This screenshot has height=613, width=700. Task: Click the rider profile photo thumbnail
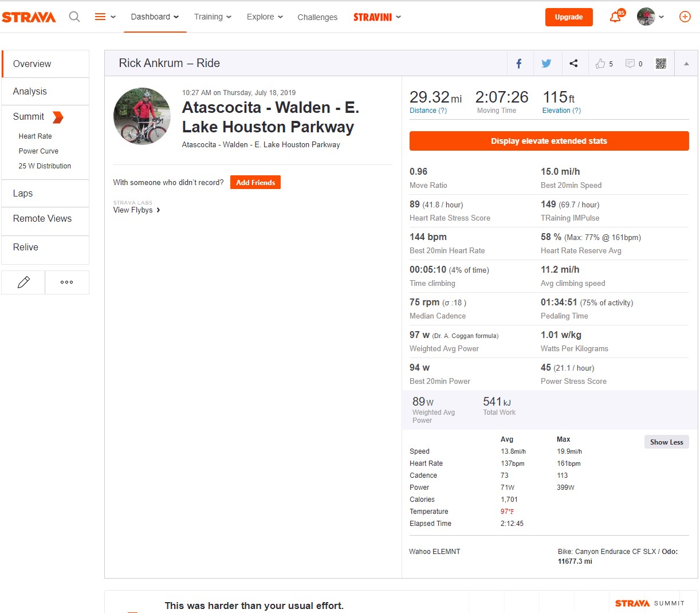(142, 116)
